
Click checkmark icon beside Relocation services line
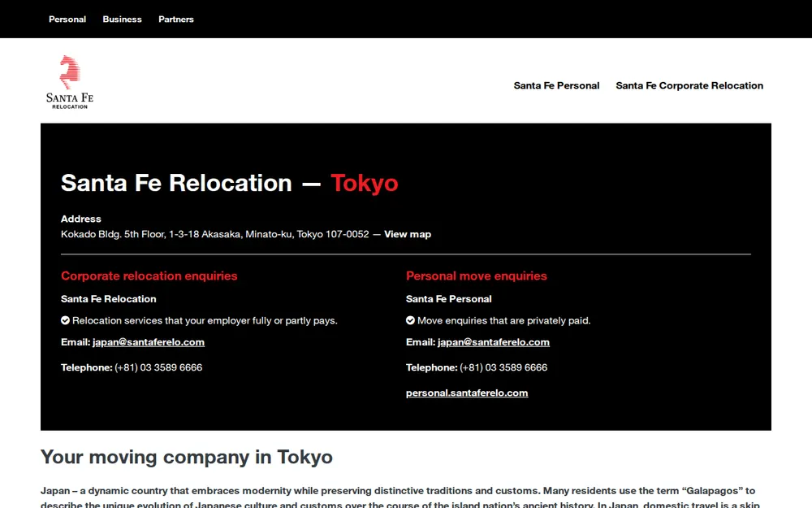(x=65, y=320)
